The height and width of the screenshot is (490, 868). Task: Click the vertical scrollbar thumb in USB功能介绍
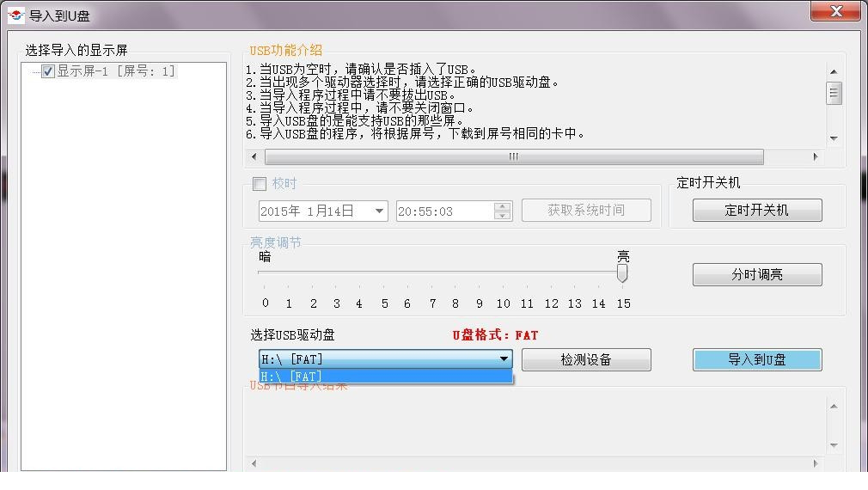point(834,93)
